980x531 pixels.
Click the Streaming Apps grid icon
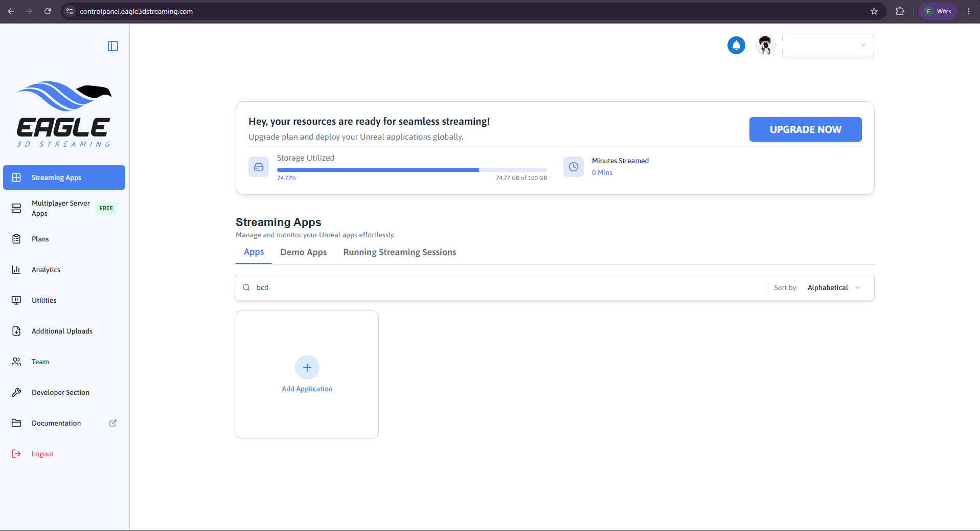(x=16, y=178)
